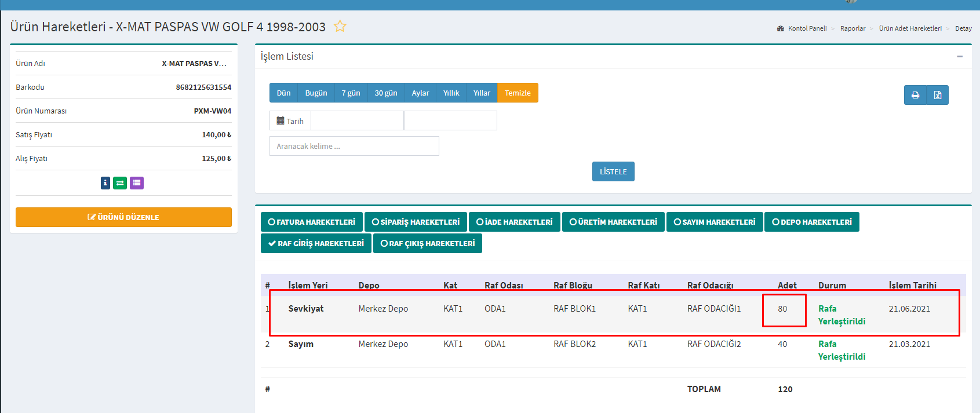This screenshot has height=413, width=980.
Task: Go to Raporlar in the breadcrumb
Action: (853, 28)
